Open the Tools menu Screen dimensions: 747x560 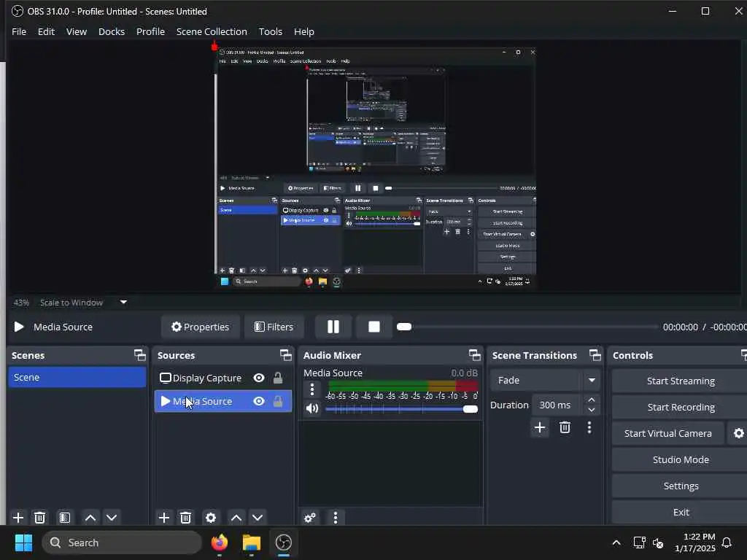pos(271,31)
